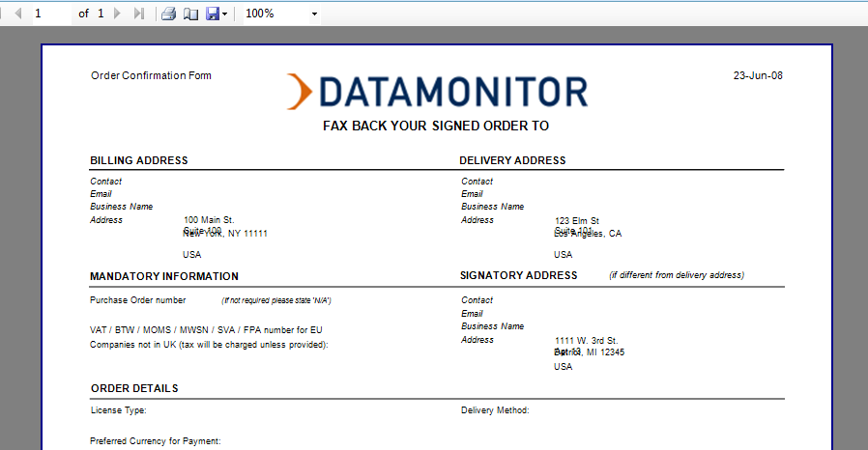Viewport: 868px width, 450px height.
Task: Toggle the page layout view icon
Action: click(191, 14)
